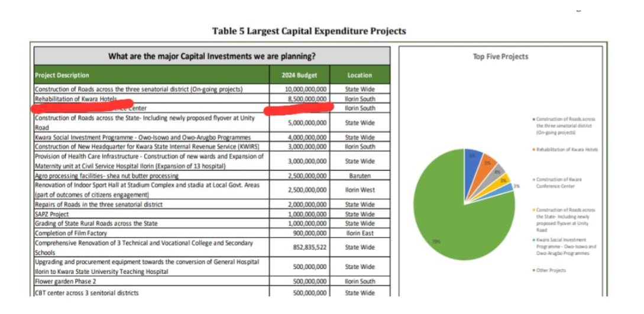Click the 'Project Description' column header
Screen dimensions: 644x314
62,75
